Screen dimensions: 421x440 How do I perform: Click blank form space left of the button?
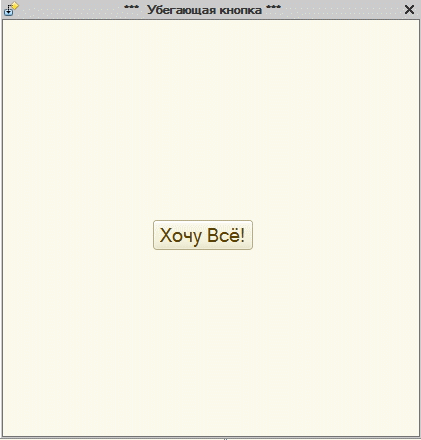(x=78, y=235)
